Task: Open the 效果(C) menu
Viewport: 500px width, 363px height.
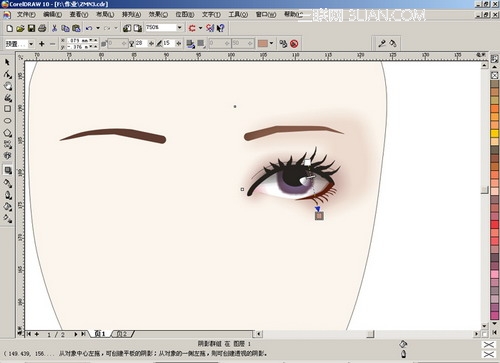Action: (x=158, y=15)
